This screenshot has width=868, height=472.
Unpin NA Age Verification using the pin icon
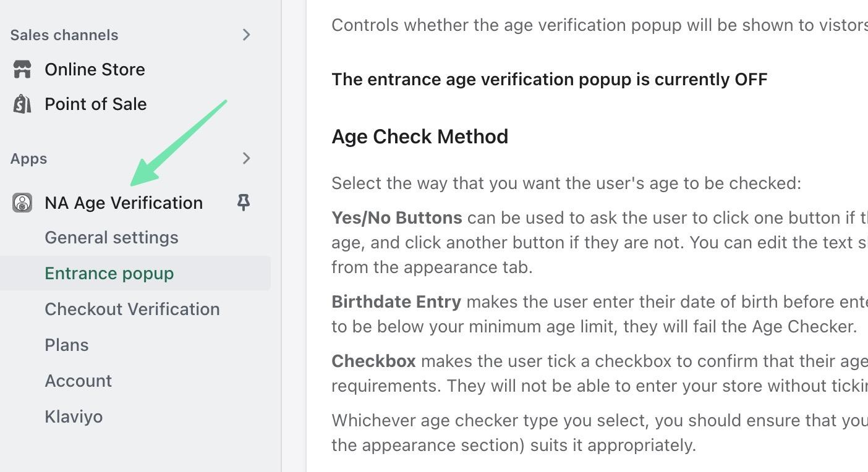(243, 202)
